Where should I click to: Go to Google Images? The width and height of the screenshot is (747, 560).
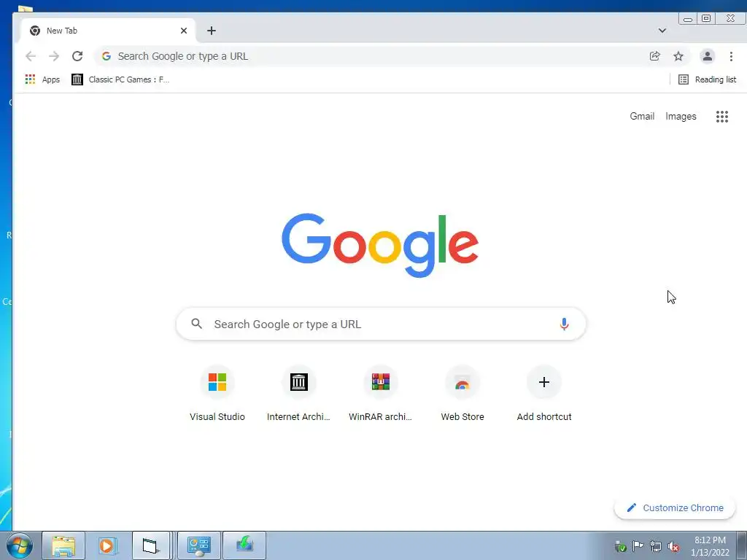tap(681, 116)
